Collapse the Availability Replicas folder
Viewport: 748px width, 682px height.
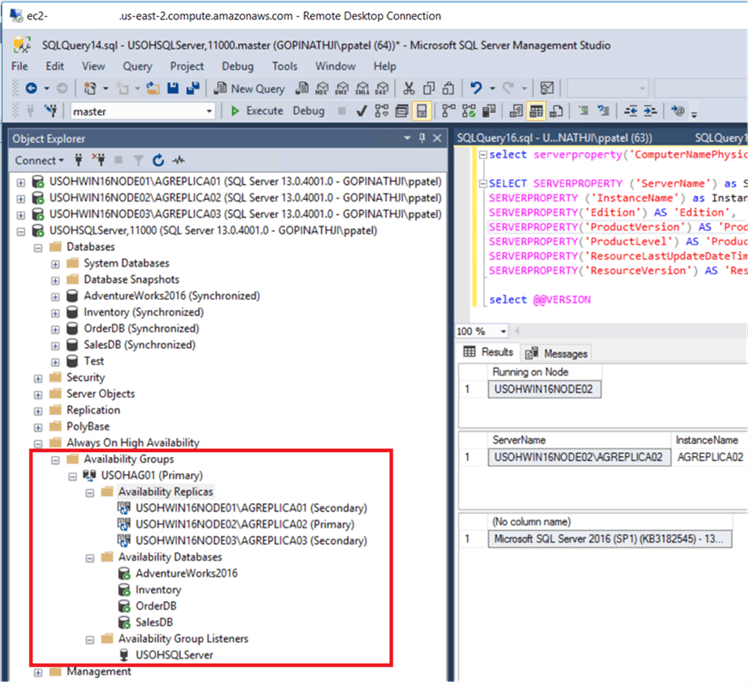click(90, 492)
